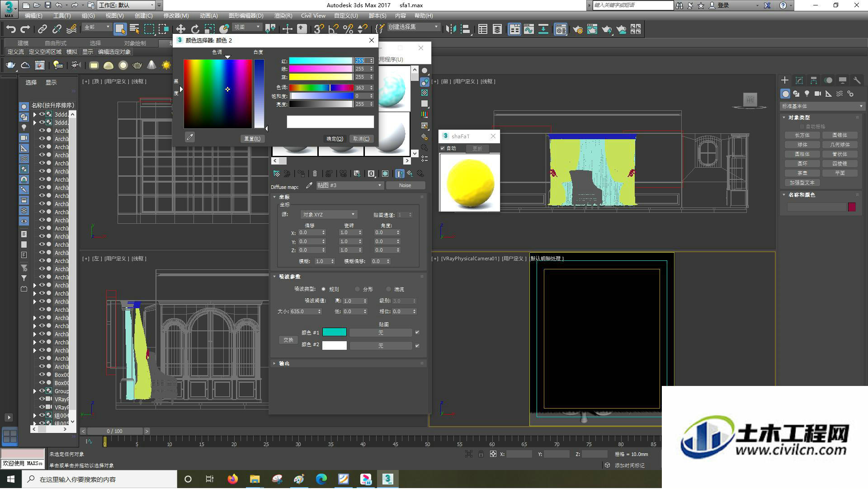Confirm color with 确定(O) button
The height and width of the screenshot is (489, 868).
pos(335,139)
